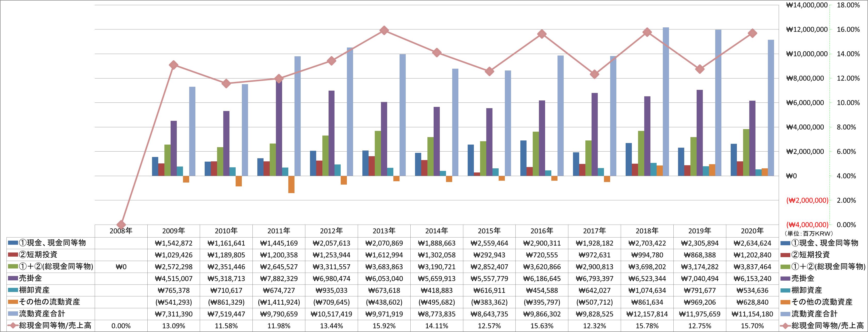Click cell ₩292,943 in the 短期投資 row
The image size is (868, 332).
click(489, 255)
